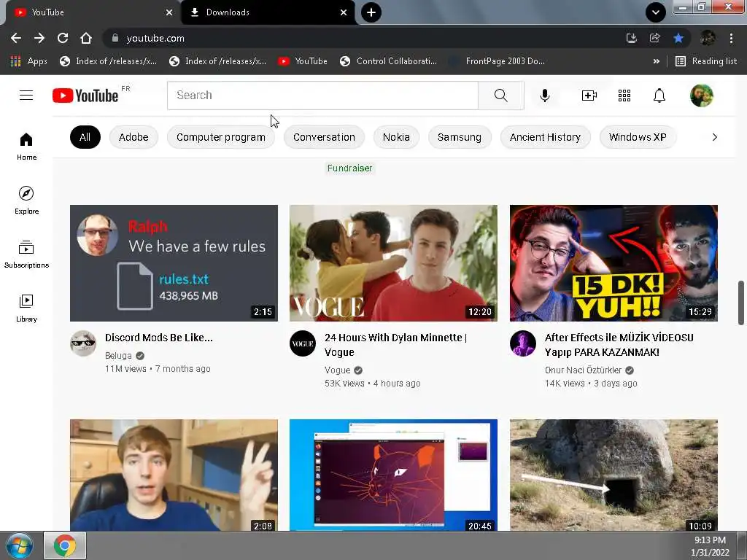Open the Create video camera icon
Screen dimensions: 747x560
coord(589,96)
